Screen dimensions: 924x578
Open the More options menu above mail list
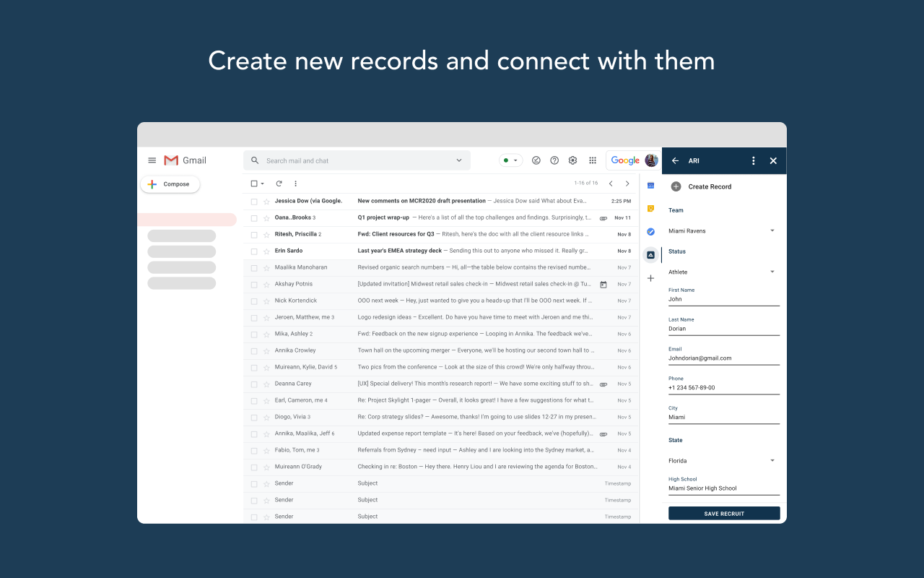coord(295,184)
